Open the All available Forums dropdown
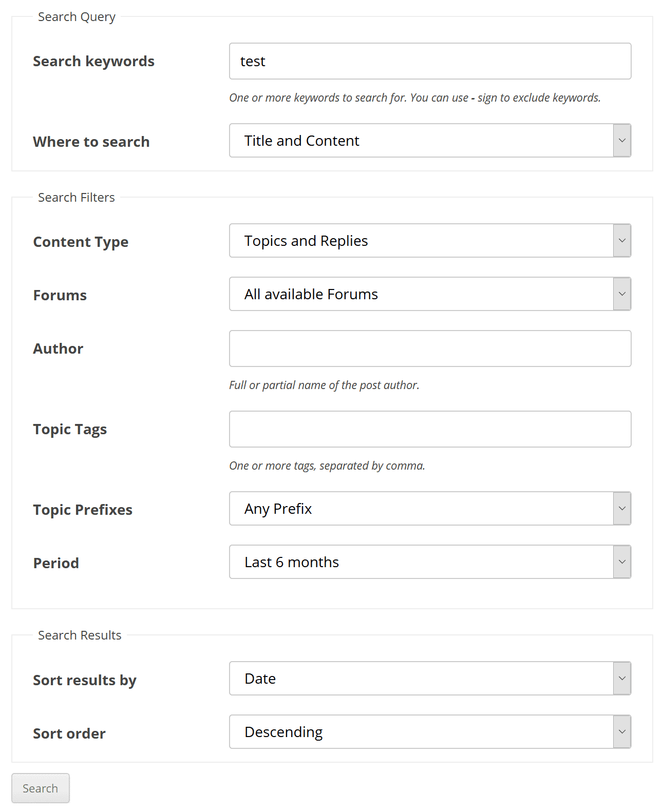 tap(430, 294)
